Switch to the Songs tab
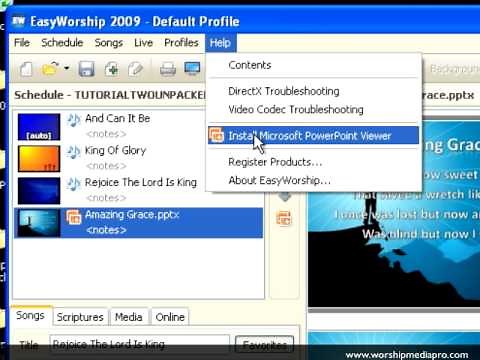This screenshot has width=480, height=360. pyautogui.click(x=30, y=315)
